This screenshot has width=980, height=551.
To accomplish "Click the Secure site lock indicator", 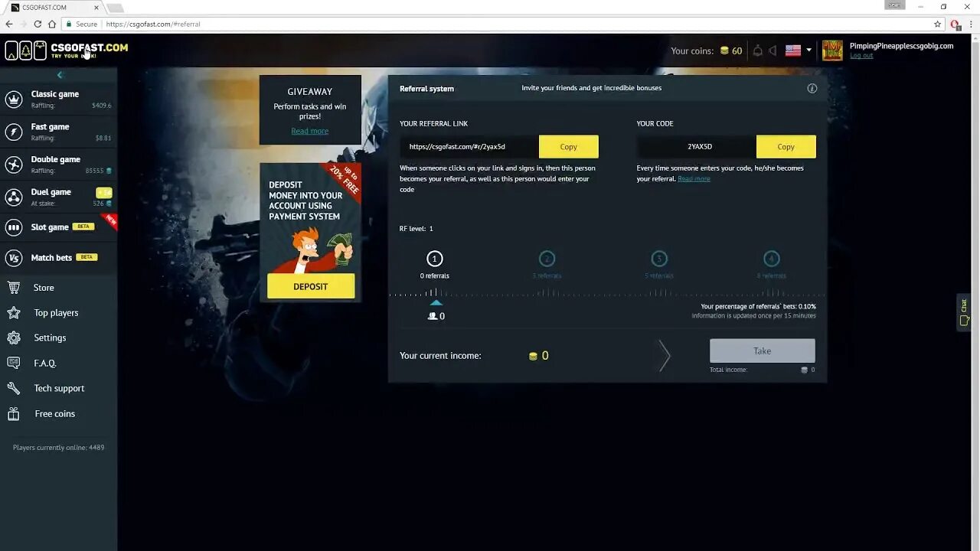I will 81,24.
